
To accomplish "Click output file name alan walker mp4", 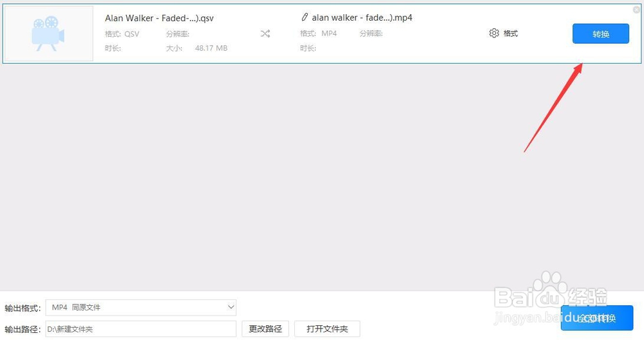I will click(x=362, y=17).
